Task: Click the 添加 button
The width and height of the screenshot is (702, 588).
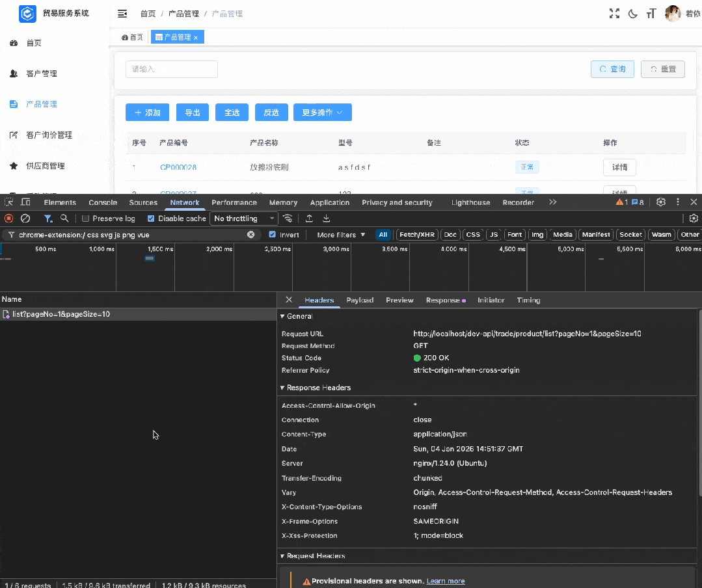Action: click(x=147, y=113)
